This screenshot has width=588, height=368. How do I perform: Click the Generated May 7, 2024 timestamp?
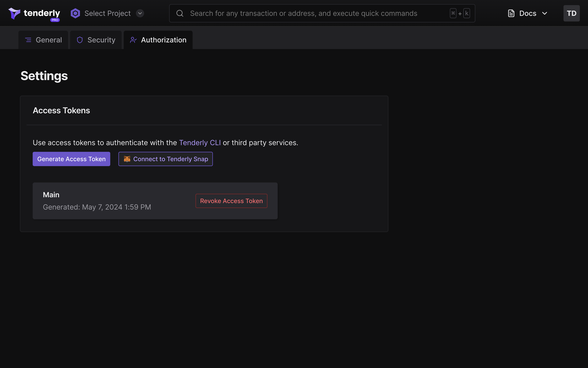97,207
